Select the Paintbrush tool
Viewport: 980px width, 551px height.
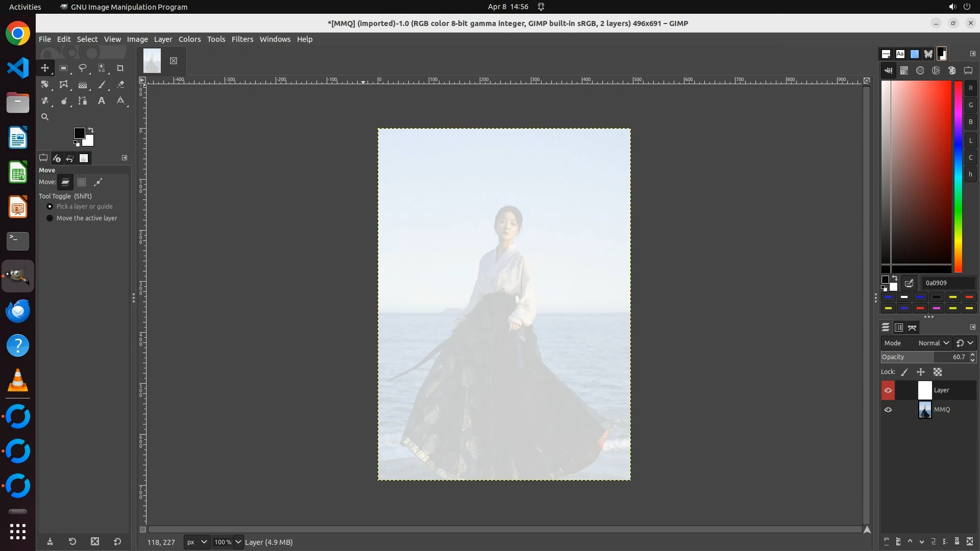pos(102,85)
